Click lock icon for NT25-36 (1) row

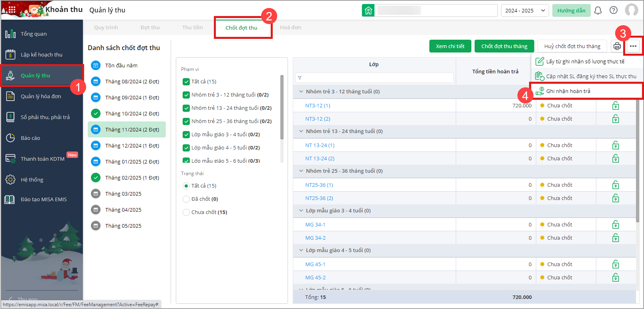pos(616,185)
